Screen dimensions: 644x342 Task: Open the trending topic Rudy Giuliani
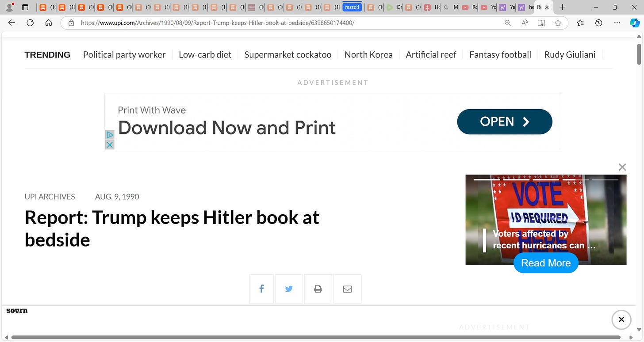click(x=570, y=55)
